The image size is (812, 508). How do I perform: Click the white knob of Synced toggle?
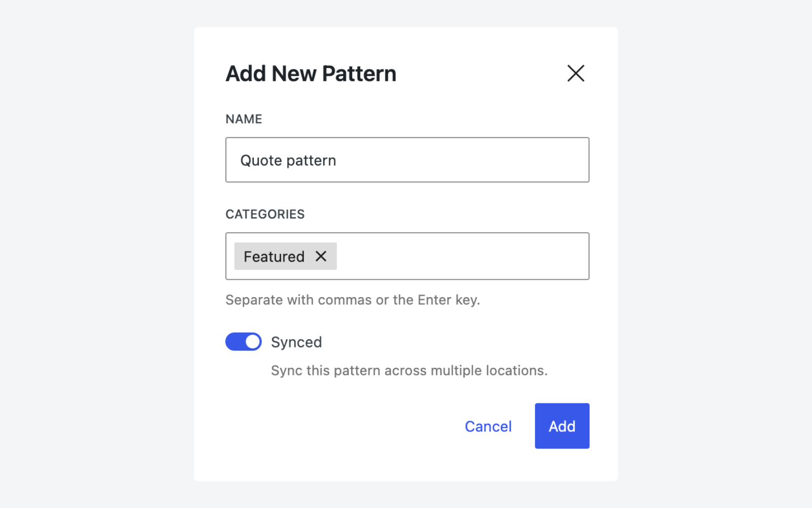coord(253,342)
